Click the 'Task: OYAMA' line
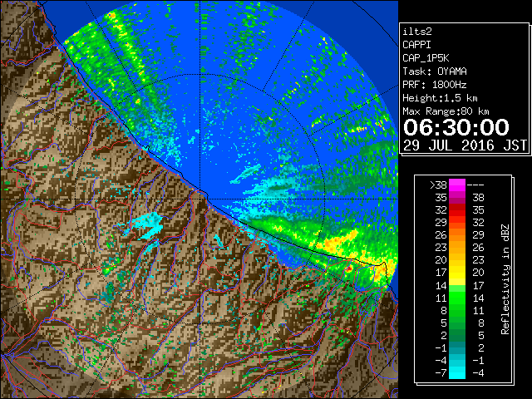This screenshot has height=399, width=532. click(435, 71)
